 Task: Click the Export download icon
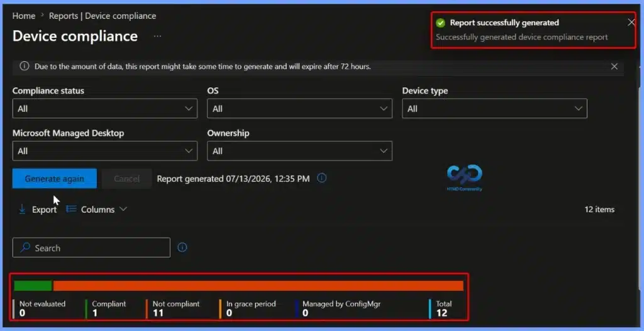22,210
